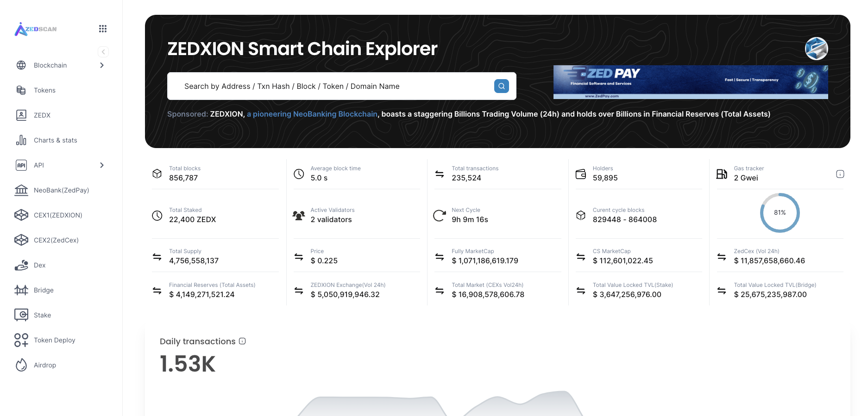Click the Total transactions arrows icon
Viewport: 868px width, 416px height.
(440, 174)
